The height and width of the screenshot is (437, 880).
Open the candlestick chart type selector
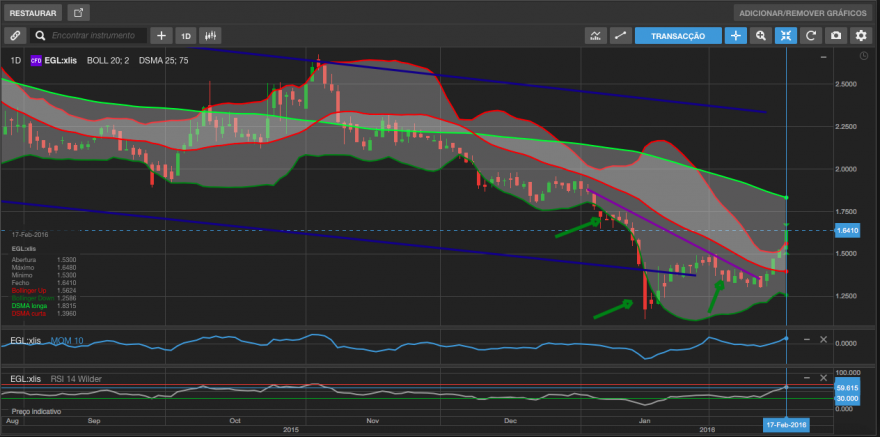(x=210, y=35)
